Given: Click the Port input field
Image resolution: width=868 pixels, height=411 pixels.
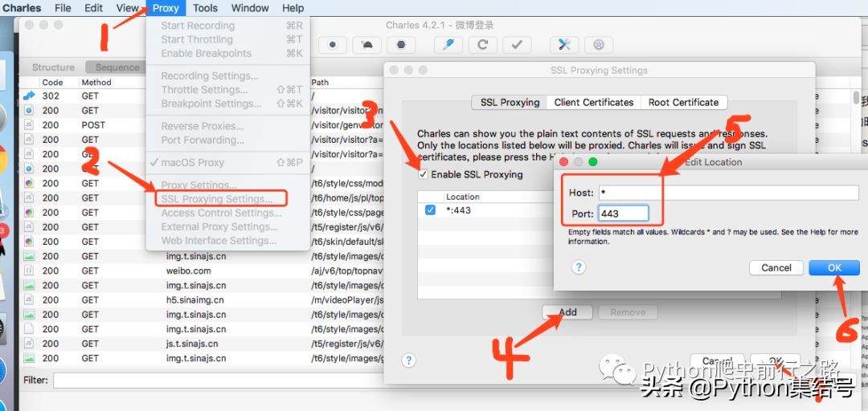Looking at the screenshot, I should pos(623,214).
